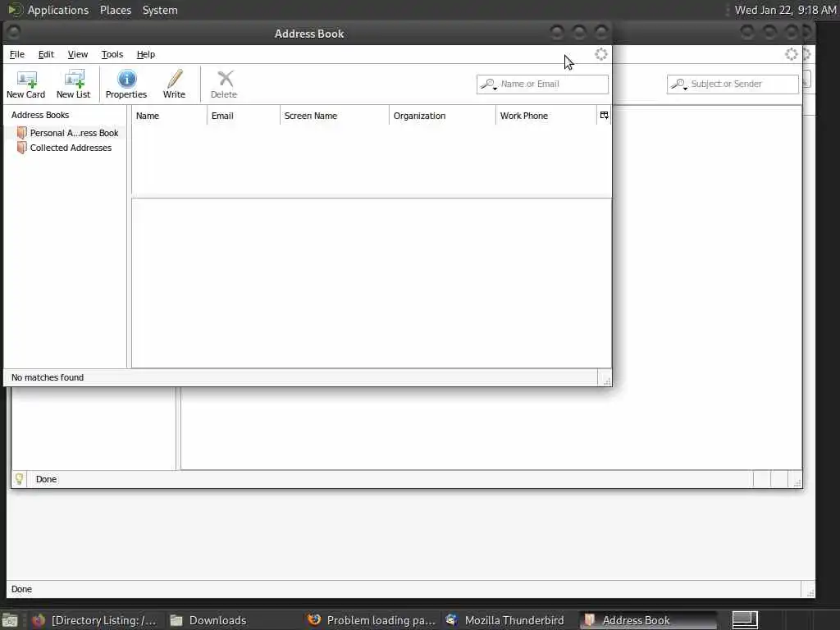Focus the Subject or Sender search field
Viewport: 840px width, 630px height.
[x=733, y=84]
